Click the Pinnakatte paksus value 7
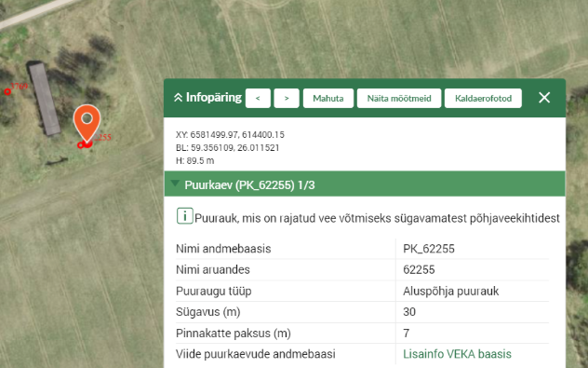The width and height of the screenshot is (588, 368). 407,334
